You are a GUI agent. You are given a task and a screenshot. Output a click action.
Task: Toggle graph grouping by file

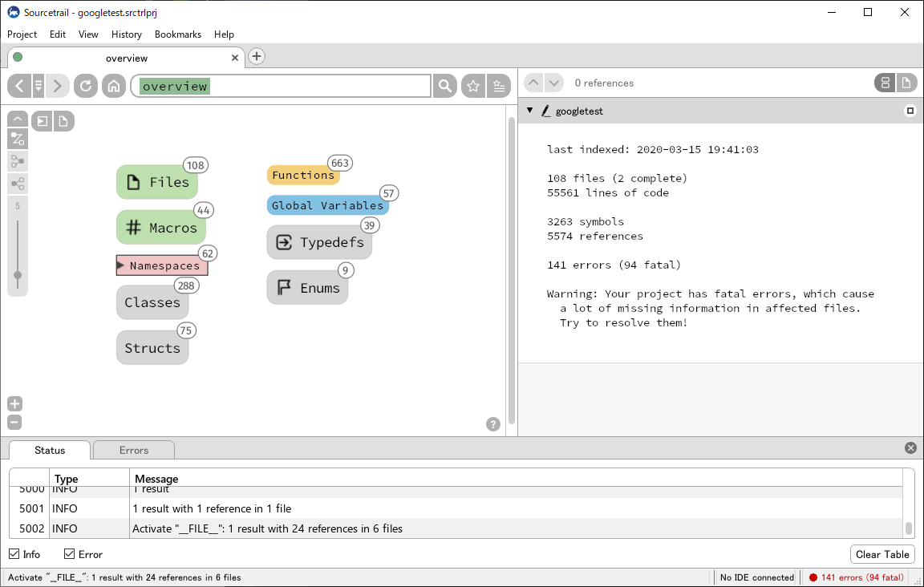click(x=63, y=121)
